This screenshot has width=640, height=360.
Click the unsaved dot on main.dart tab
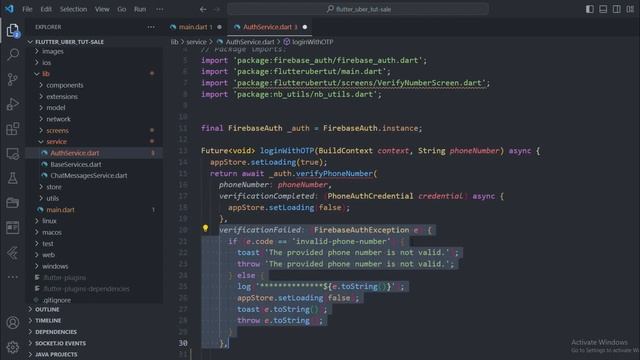[x=219, y=27]
